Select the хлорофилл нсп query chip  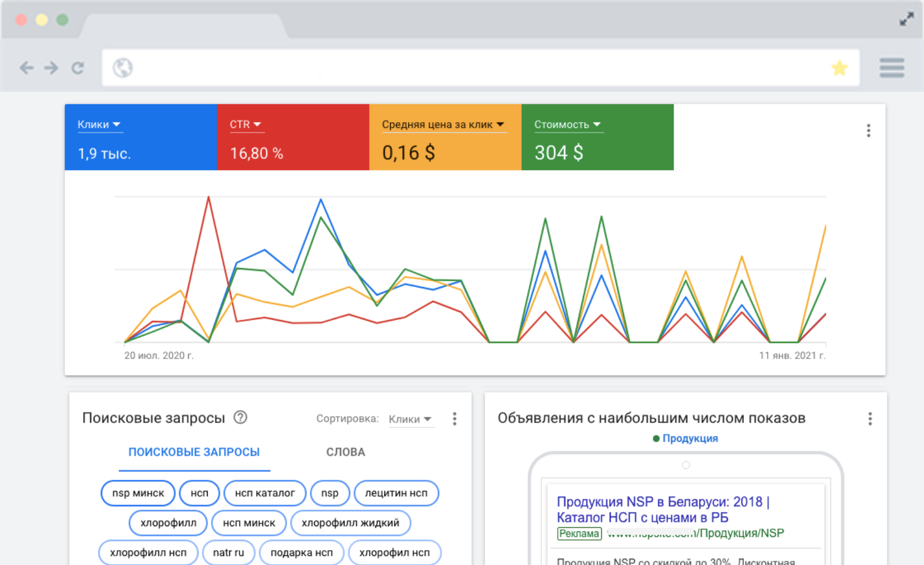pos(148,552)
